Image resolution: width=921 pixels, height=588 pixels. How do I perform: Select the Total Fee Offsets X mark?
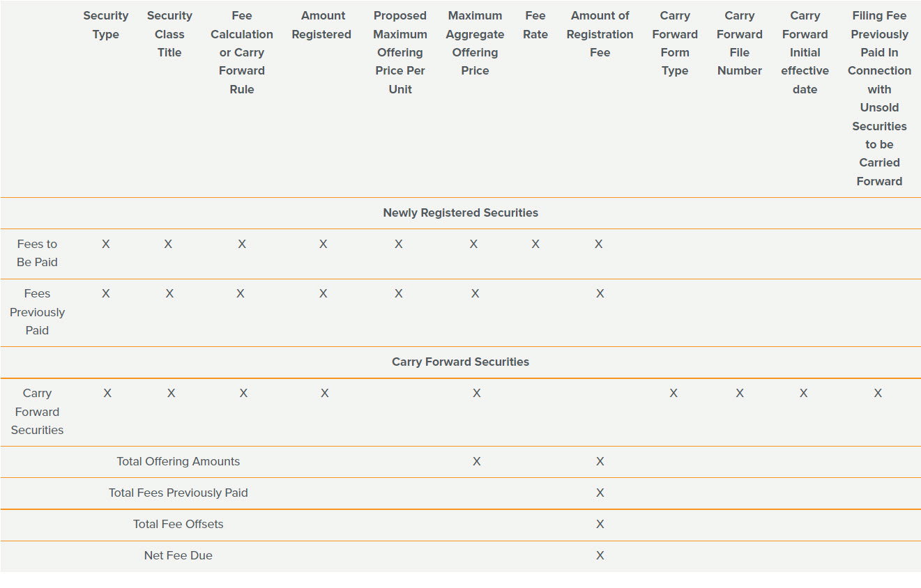click(600, 524)
